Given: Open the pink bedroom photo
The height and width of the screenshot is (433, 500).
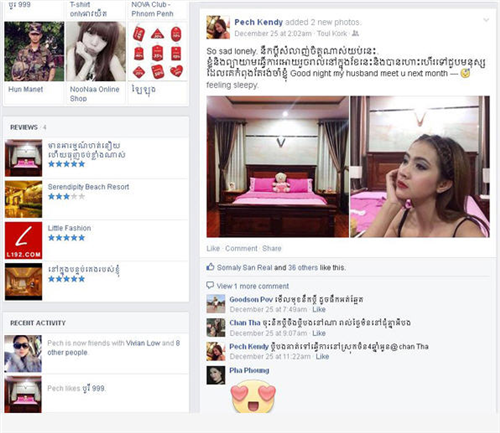Looking at the screenshot, I should click(277, 167).
